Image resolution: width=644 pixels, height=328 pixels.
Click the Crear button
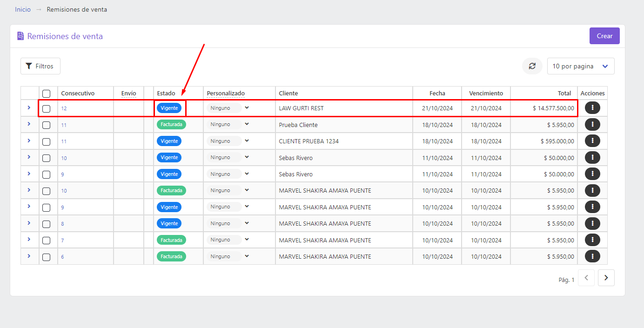(604, 36)
